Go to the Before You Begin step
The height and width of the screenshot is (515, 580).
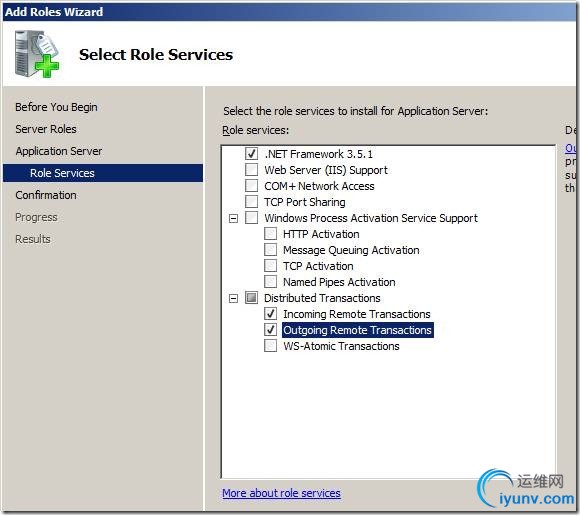tap(56, 107)
